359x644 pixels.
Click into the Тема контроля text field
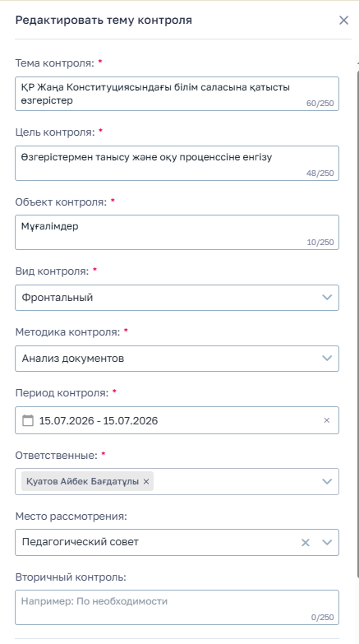(177, 94)
